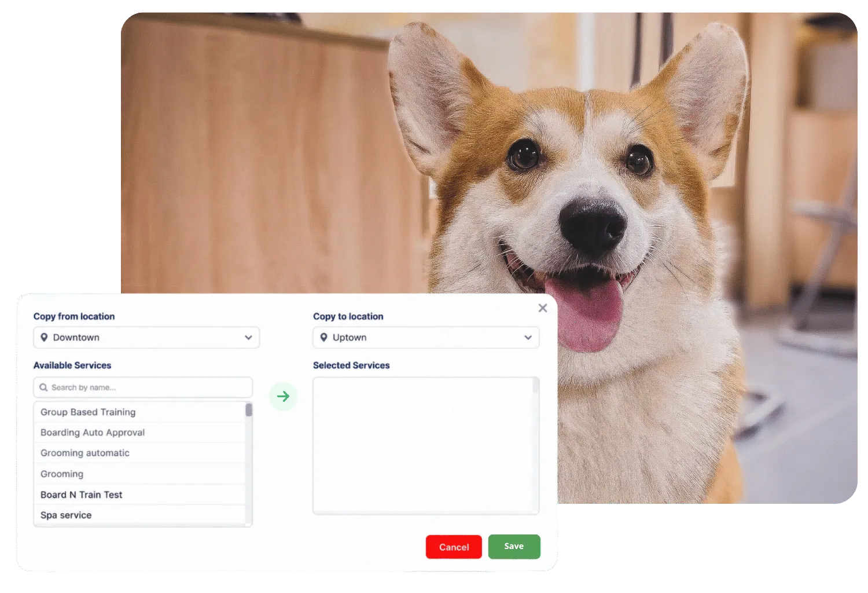The width and height of the screenshot is (868, 593).
Task: Select Boarding Auto Approval service
Action: (x=139, y=433)
